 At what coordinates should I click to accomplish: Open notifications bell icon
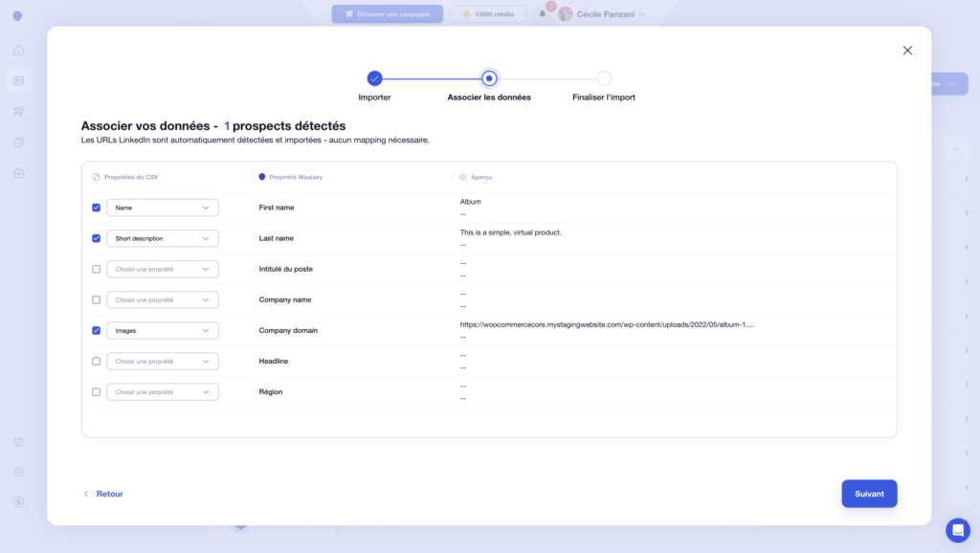543,13
